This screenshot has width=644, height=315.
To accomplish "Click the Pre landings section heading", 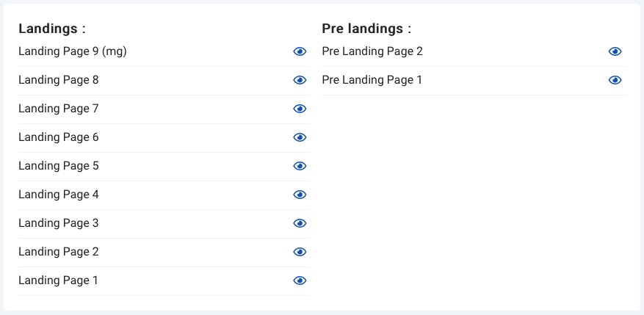I will [x=366, y=29].
